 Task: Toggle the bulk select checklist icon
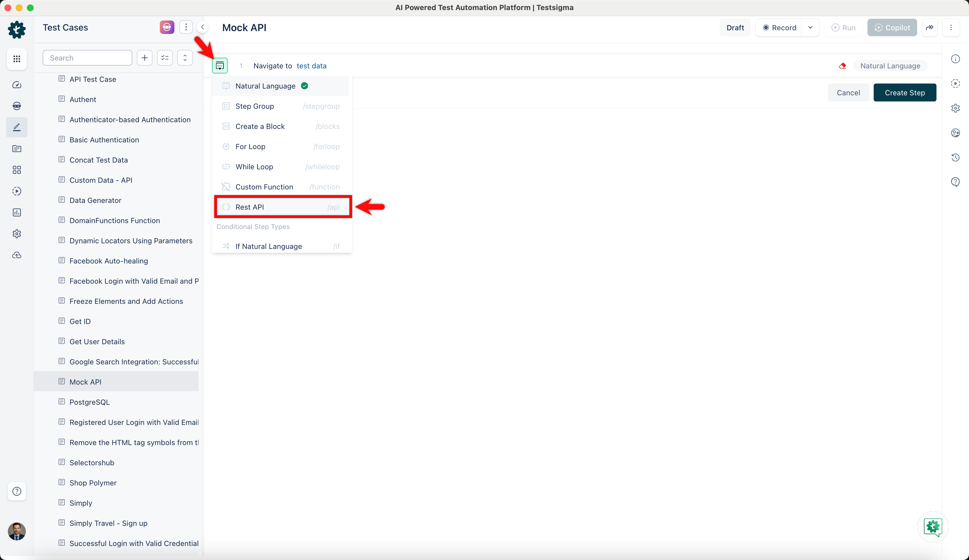point(165,58)
